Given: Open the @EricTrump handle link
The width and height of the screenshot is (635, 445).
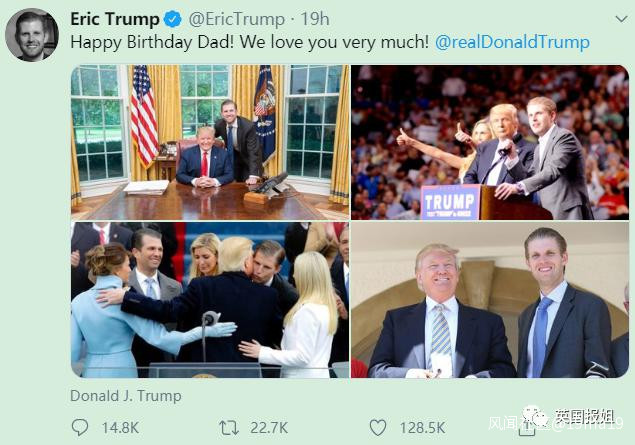Looking at the screenshot, I should click(237, 19).
